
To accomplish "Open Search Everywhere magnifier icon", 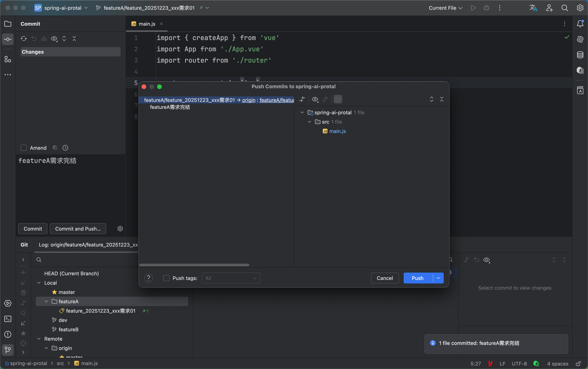I will point(564,8).
